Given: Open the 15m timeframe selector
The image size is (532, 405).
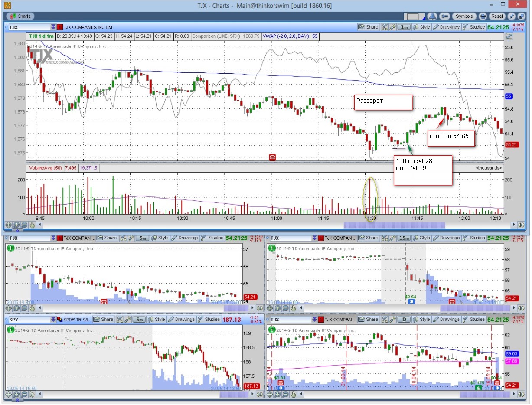Looking at the screenshot, I should (x=404, y=238).
